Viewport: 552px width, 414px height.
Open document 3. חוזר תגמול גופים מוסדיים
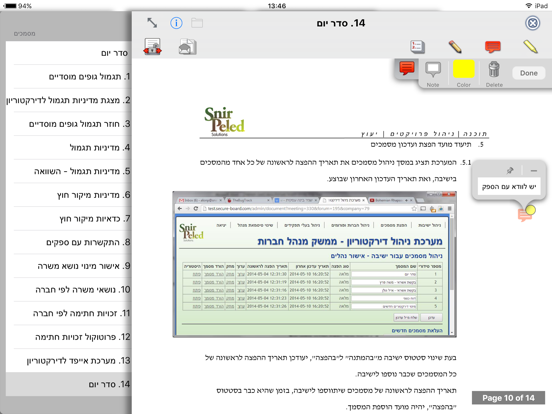click(x=68, y=124)
